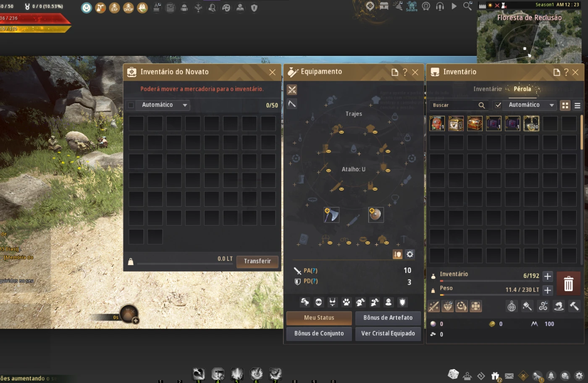This screenshot has width=588, height=383.
Task: Click the Buscar search field
Action: 454,105
